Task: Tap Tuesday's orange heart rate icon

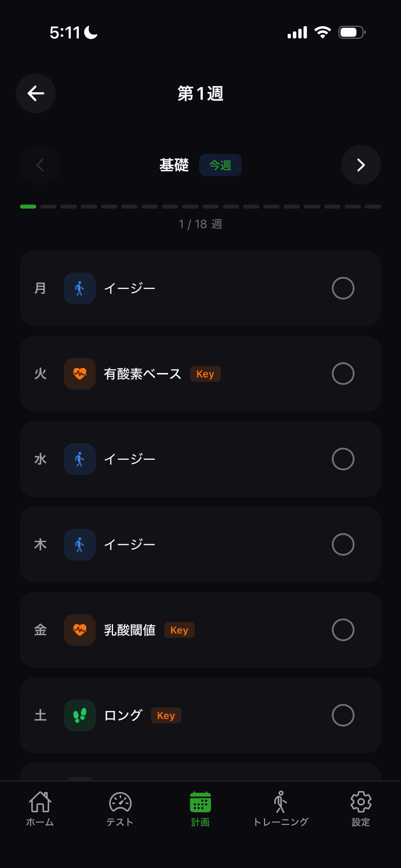Action: [x=80, y=374]
